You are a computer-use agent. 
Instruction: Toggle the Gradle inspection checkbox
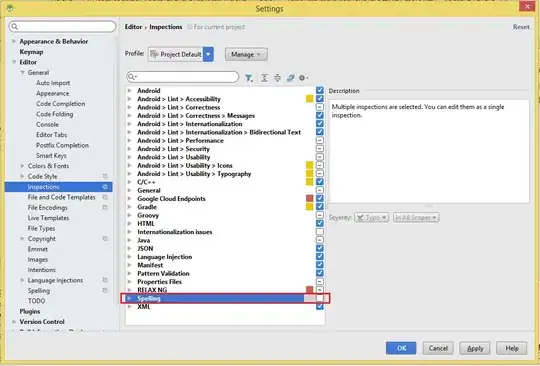pyautogui.click(x=320, y=207)
